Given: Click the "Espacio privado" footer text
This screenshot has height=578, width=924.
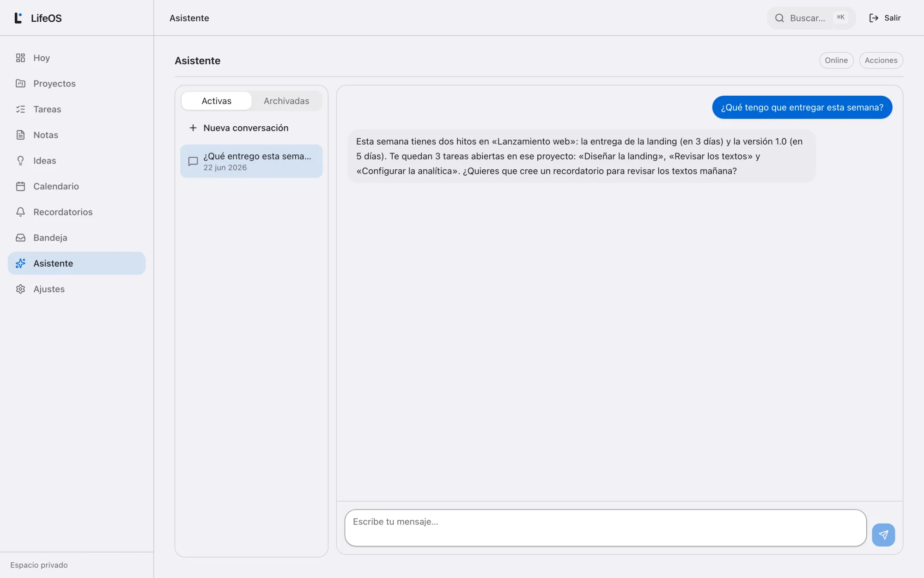Looking at the screenshot, I should pos(39,565).
